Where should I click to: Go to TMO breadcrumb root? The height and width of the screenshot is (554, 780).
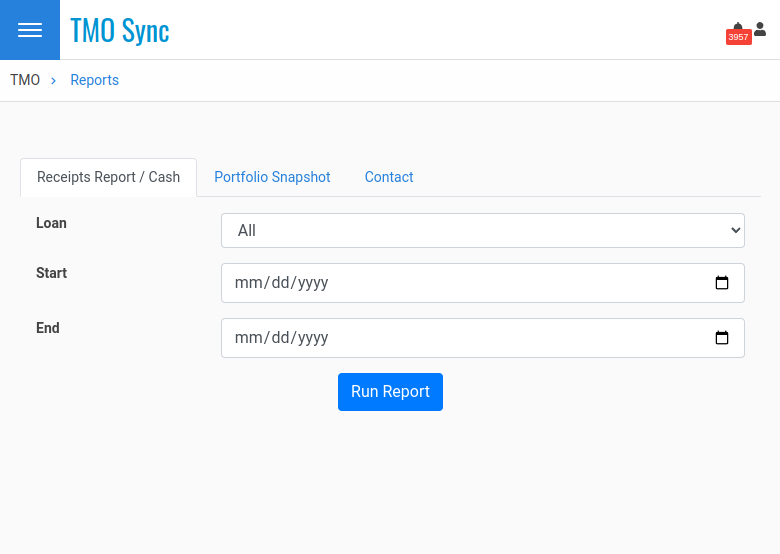coord(25,80)
